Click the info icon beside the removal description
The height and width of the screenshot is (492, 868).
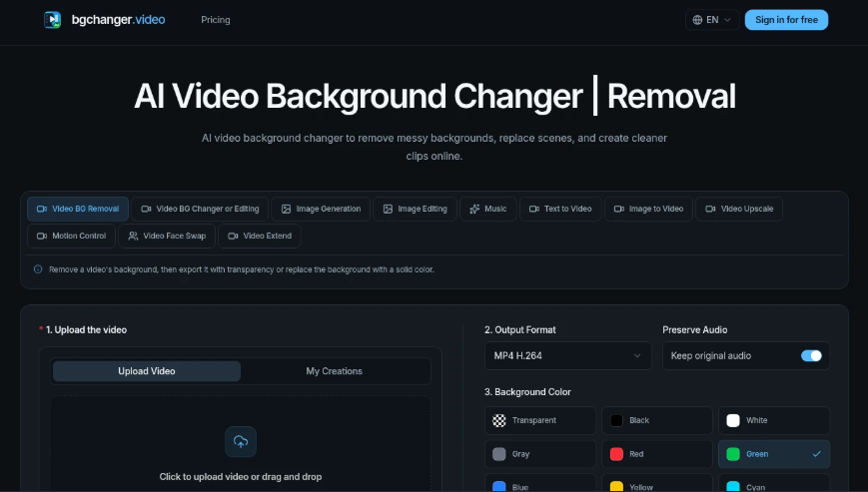[x=38, y=269]
